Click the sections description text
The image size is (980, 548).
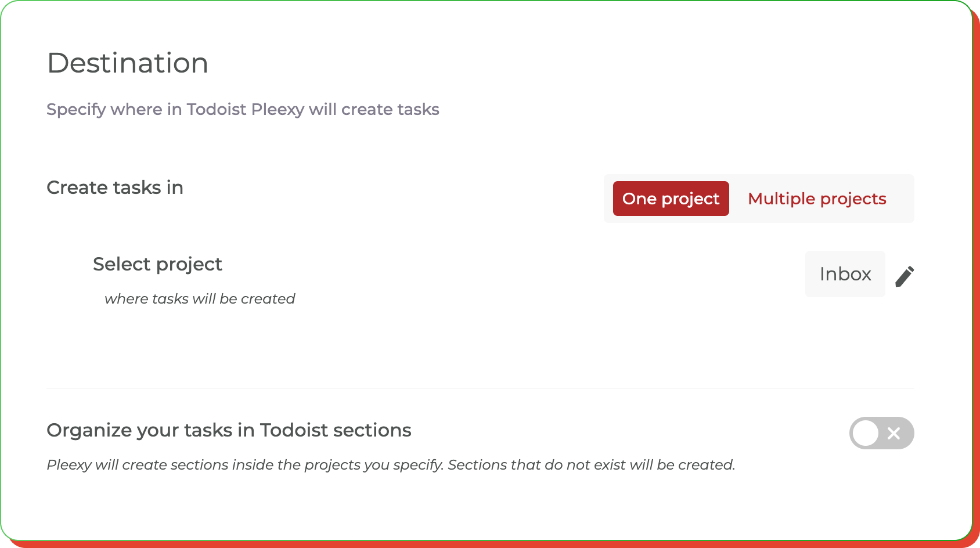[x=391, y=464]
